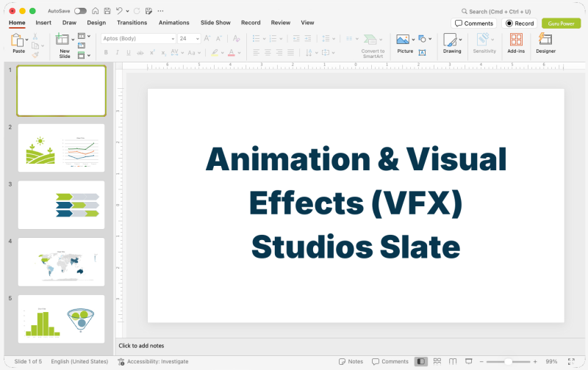Open the font name combo box

(x=138, y=39)
